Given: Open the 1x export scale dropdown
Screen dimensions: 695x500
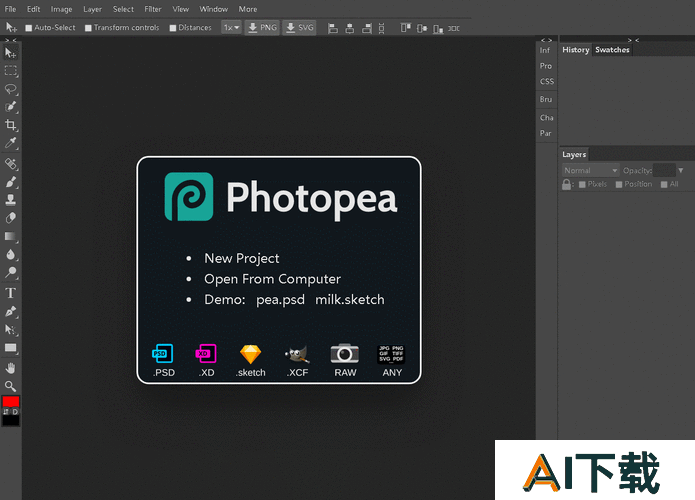Looking at the screenshot, I should [231, 27].
